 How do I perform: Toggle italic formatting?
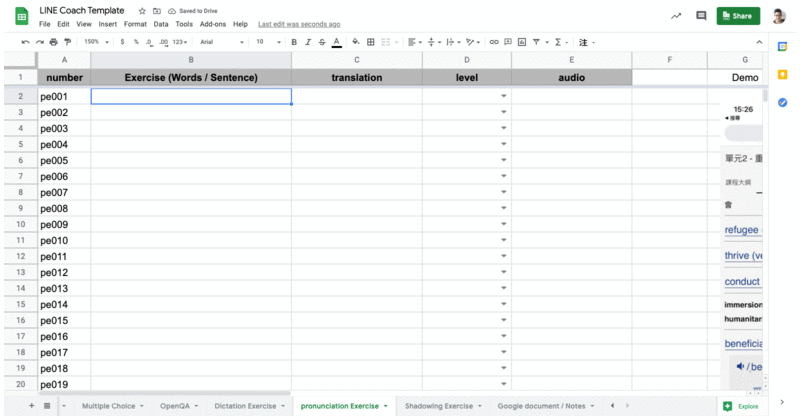308,42
